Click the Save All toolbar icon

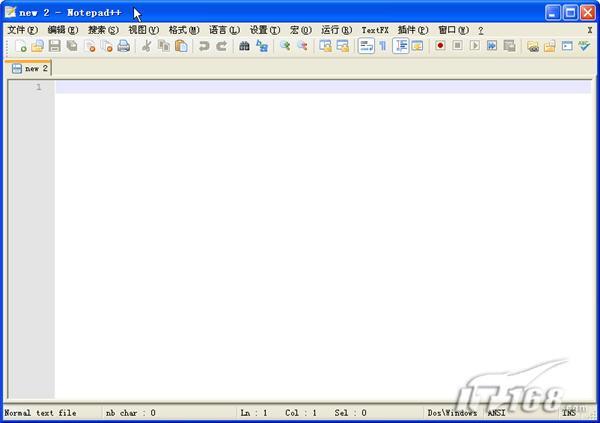click(72, 46)
